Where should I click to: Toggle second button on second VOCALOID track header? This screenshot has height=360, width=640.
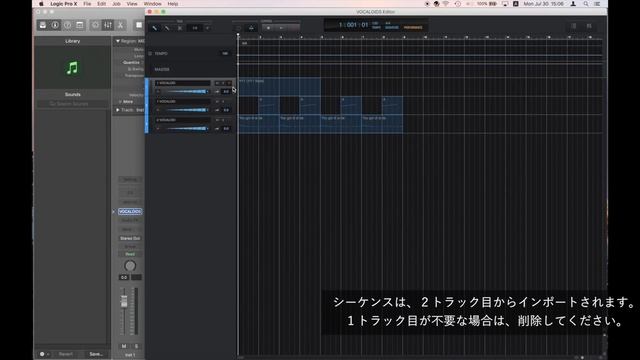(x=223, y=101)
